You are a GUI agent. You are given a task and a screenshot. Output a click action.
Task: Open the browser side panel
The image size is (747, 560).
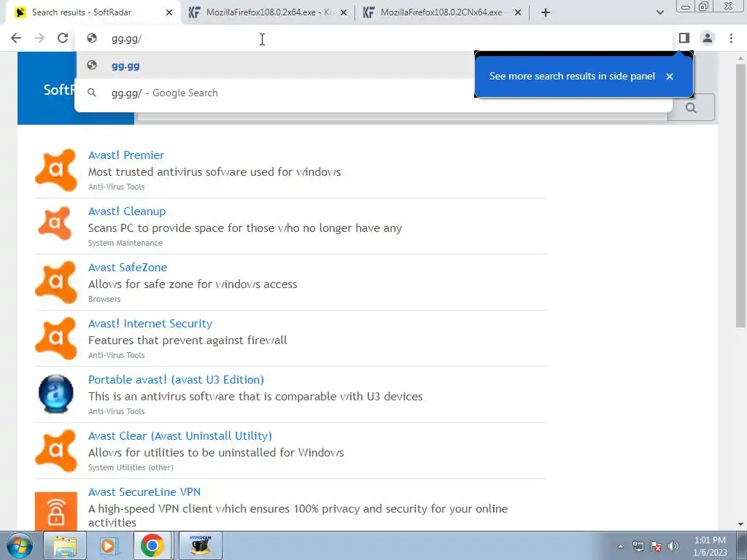(684, 38)
